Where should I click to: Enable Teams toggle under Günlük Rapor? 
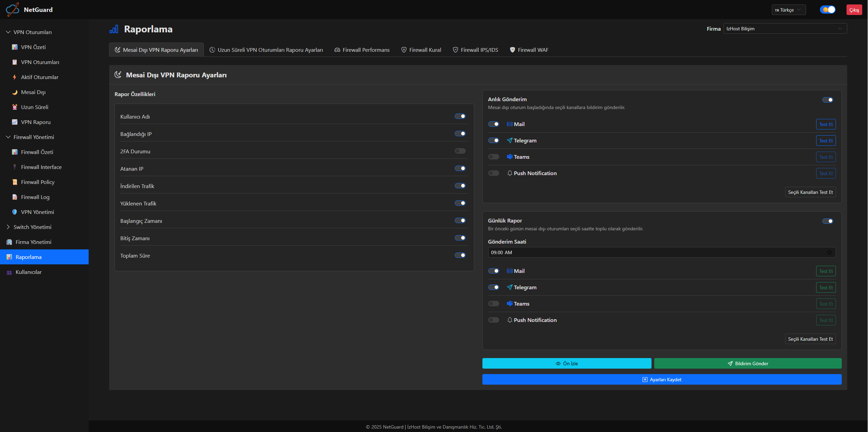(493, 304)
